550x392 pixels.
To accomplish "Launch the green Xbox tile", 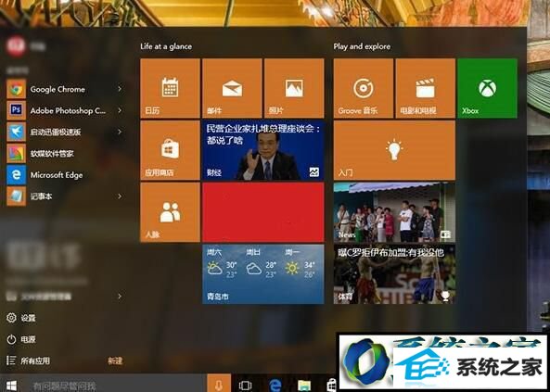I will tap(487, 88).
